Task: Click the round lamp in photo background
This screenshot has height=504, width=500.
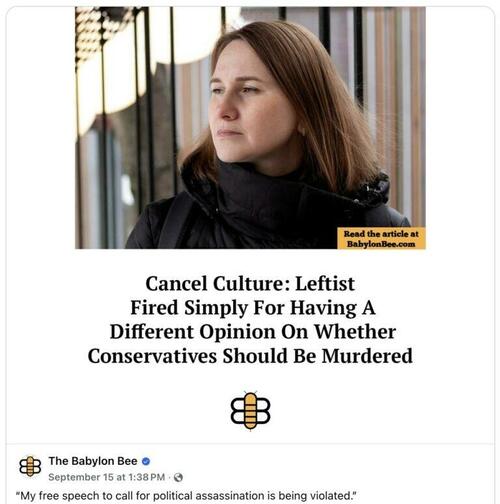Action: pos(190,33)
